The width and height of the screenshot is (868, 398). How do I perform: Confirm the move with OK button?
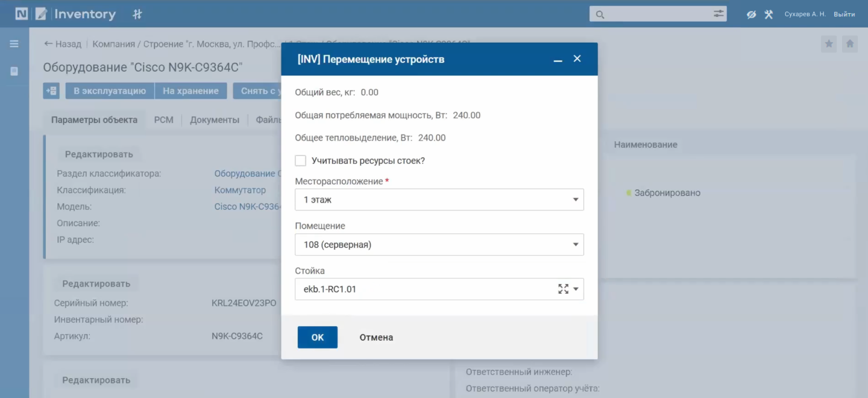coord(317,337)
